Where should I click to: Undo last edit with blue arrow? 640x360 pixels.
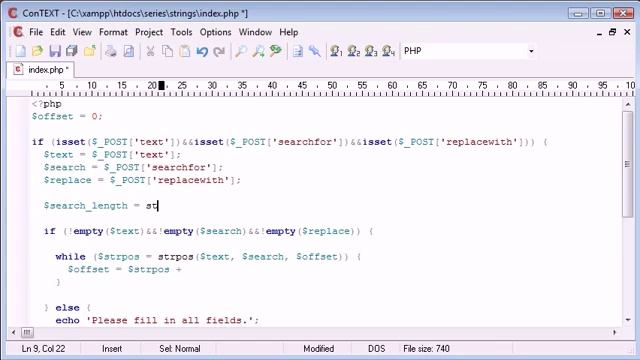[202, 51]
